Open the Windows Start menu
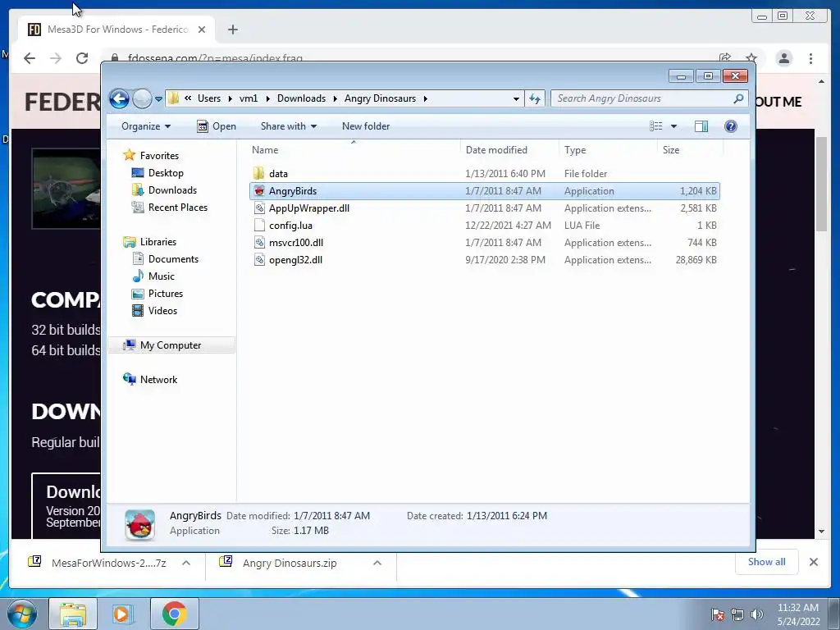The width and height of the screenshot is (840, 630). pyautogui.click(x=21, y=614)
